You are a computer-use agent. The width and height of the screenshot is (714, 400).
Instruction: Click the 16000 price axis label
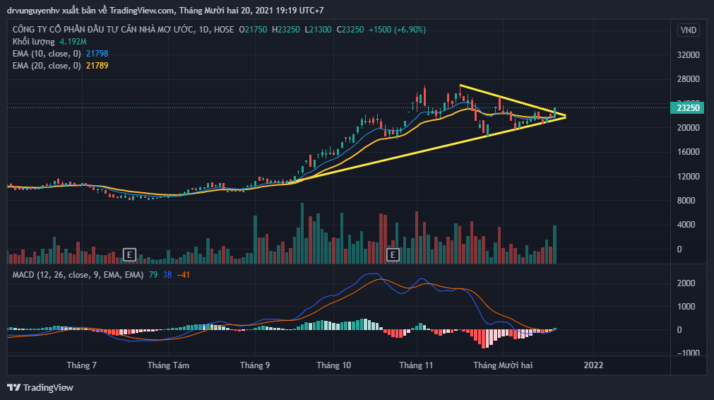coord(688,152)
